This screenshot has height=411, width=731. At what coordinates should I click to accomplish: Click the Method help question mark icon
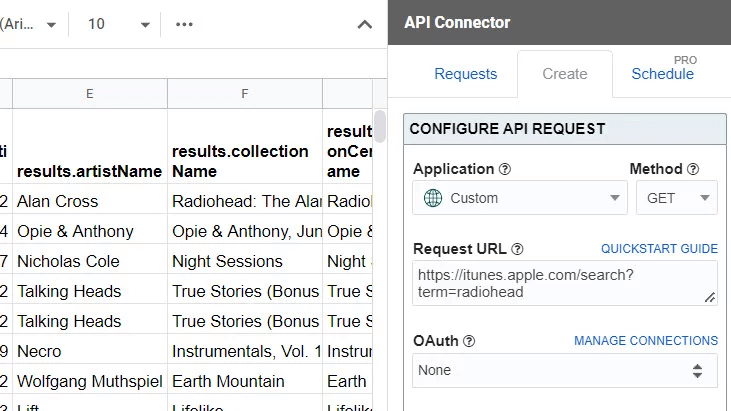click(x=693, y=169)
